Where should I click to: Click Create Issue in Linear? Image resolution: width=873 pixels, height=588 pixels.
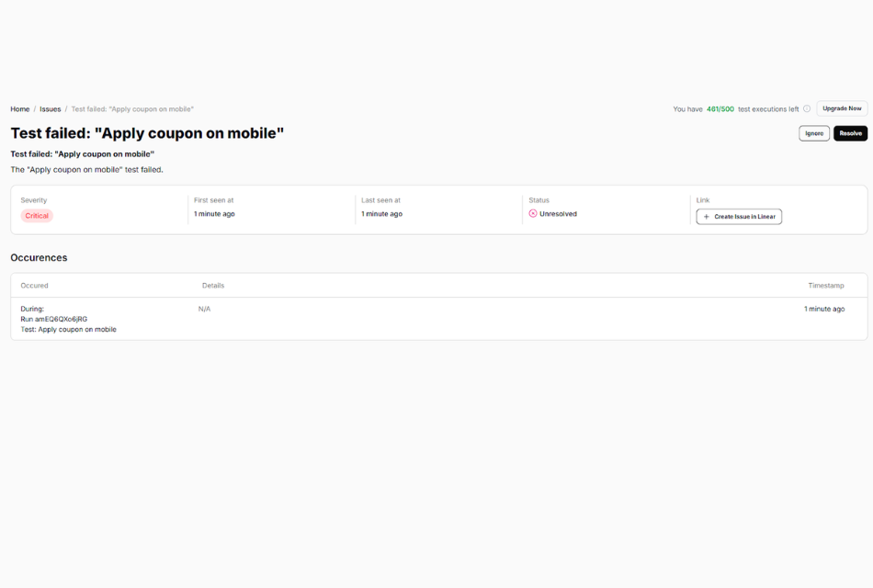738,217
